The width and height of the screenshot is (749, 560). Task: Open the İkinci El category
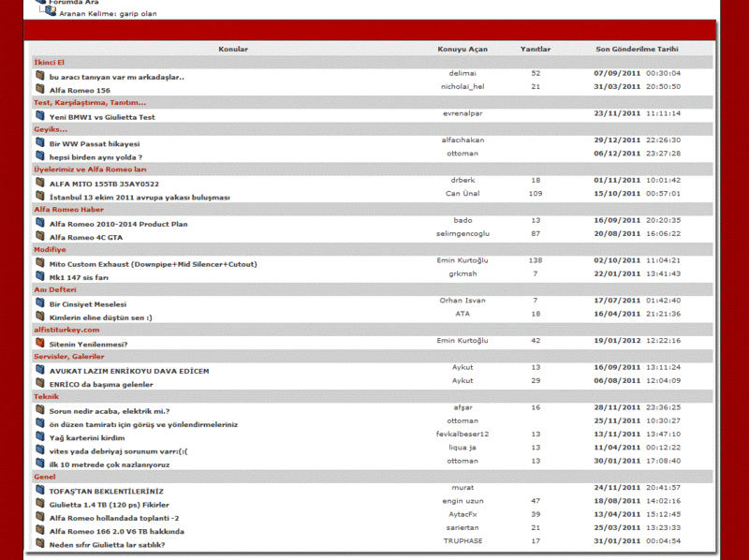pos(49,62)
